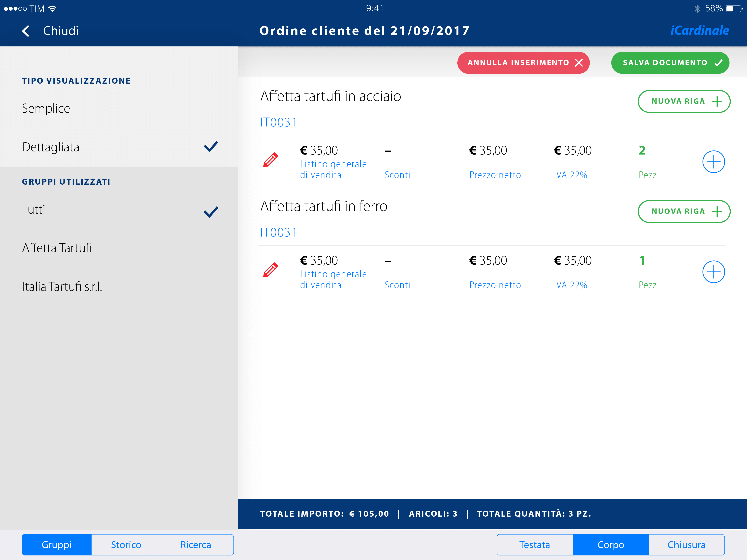747x560 pixels.
Task: Add Nuova Riga for Affetta tartufi in ferro
Action: point(684,212)
